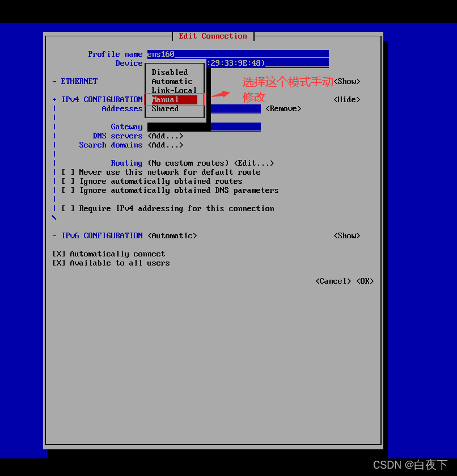Click the IPv6 CONFIGURATION heading

(102, 235)
